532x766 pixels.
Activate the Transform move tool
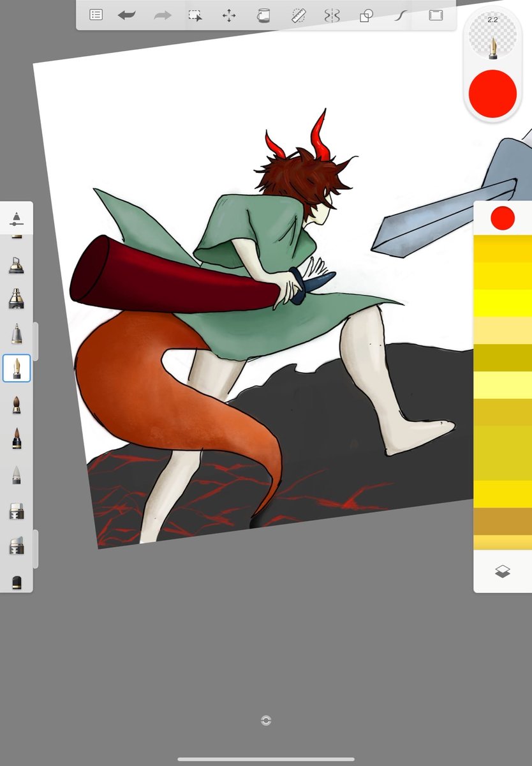coord(229,15)
